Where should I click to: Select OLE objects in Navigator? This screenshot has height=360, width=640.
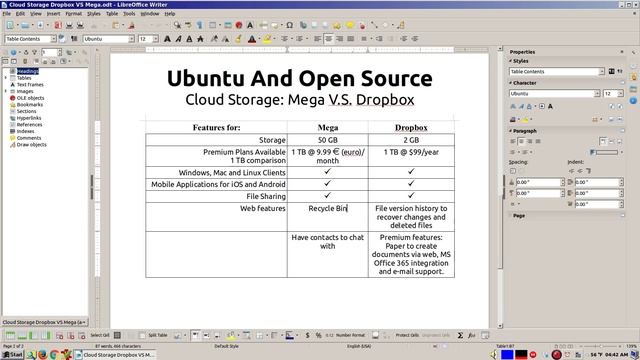click(30, 98)
